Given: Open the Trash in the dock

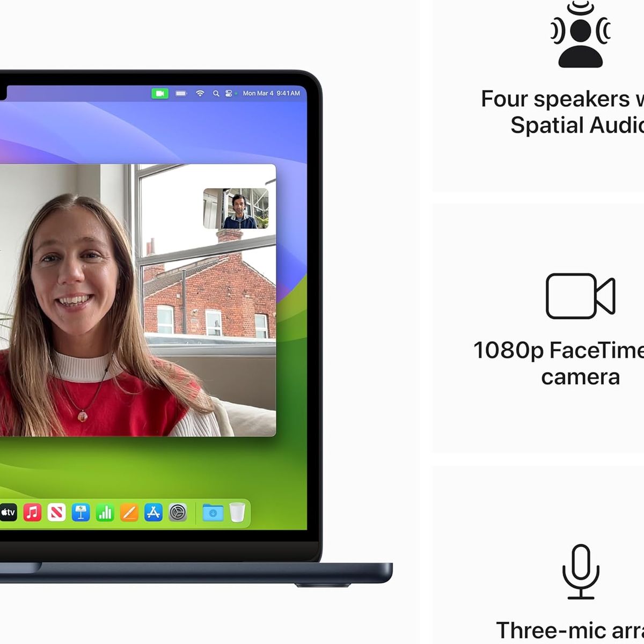Looking at the screenshot, I should 237,513.
